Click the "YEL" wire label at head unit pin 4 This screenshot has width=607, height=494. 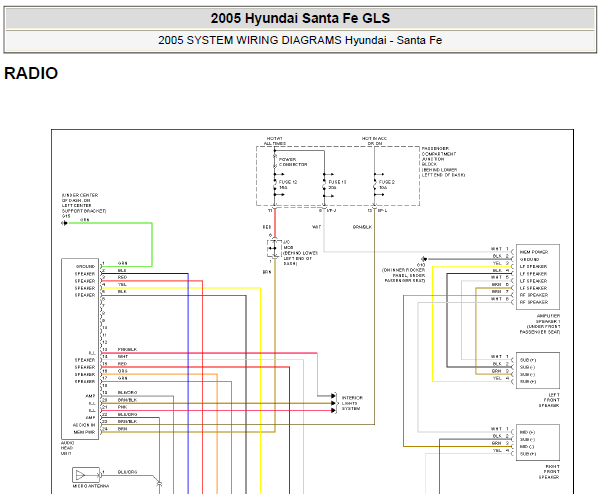[122, 285]
